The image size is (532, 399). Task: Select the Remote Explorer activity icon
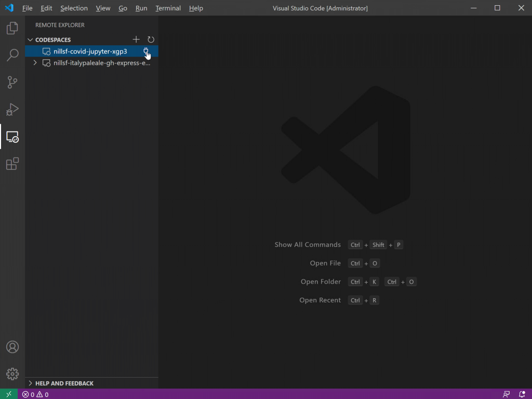12,137
